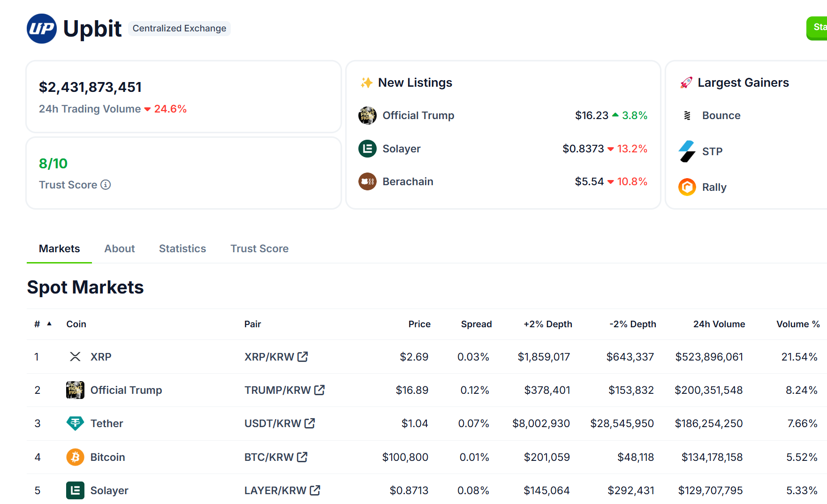Sort markets by Price column header
Image resolution: width=827 pixels, height=504 pixels.
tap(419, 324)
